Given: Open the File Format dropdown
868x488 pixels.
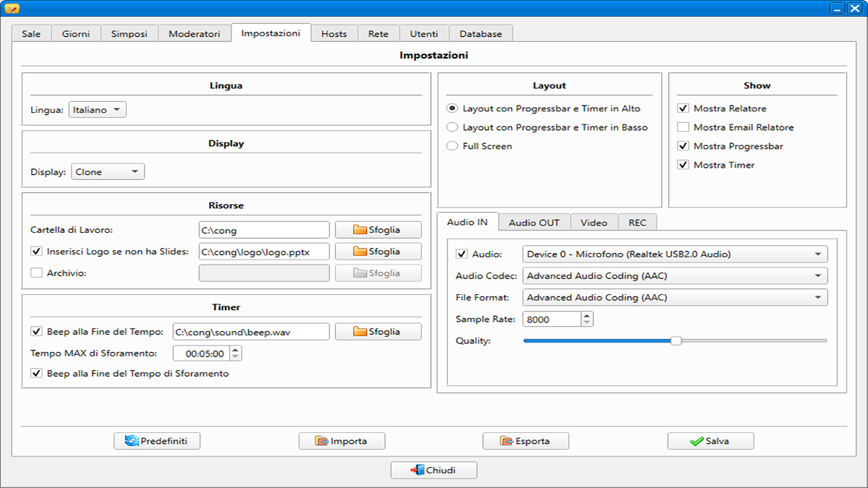Looking at the screenshot, I should pyautogui.click(x=676, y=297).
